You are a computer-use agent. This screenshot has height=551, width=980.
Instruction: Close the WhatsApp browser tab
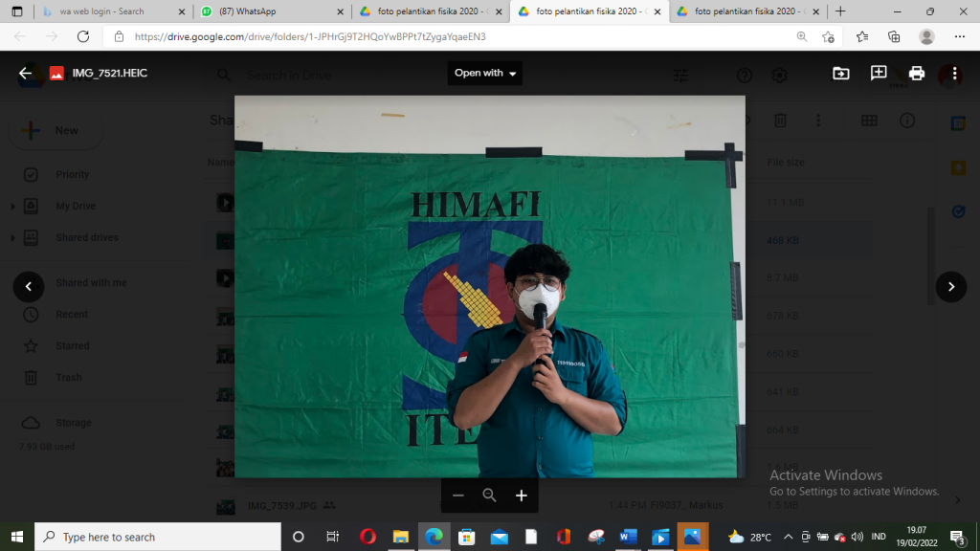[340, 11]
